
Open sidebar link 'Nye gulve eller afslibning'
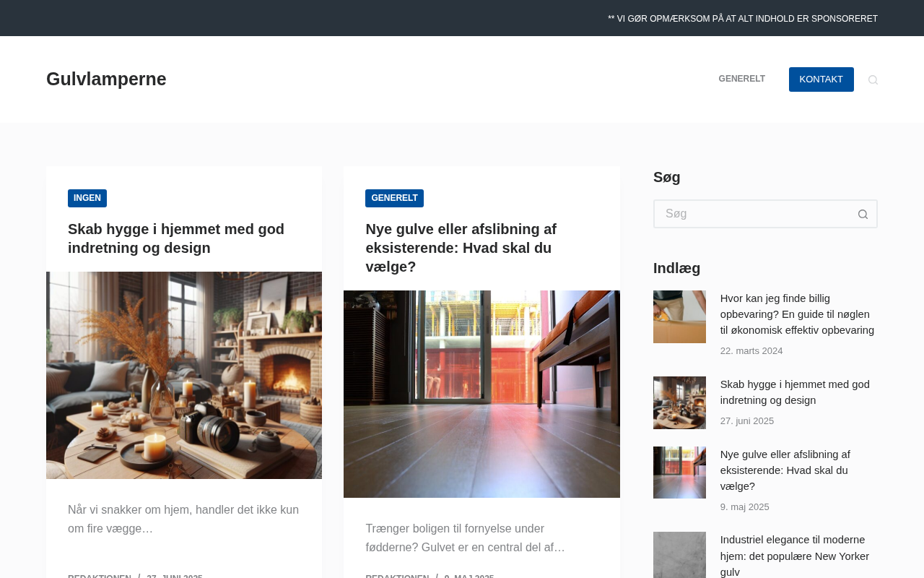coord(785,470)
